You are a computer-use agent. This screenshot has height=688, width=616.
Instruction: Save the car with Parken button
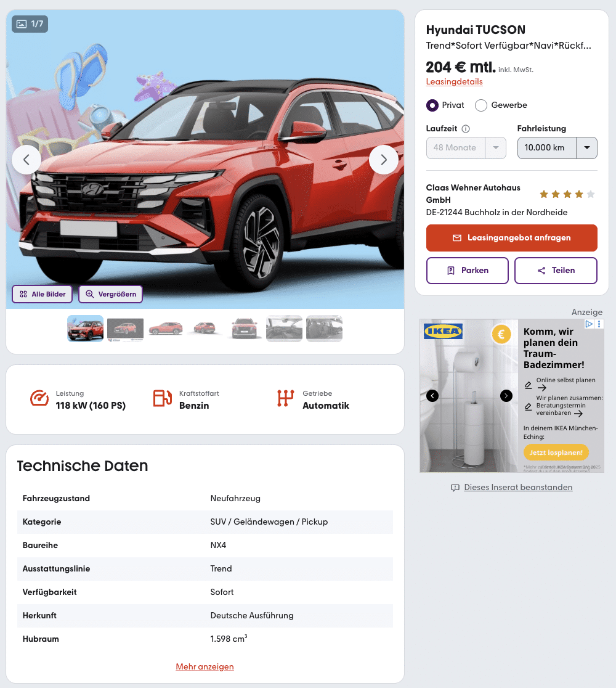pos(468,271)
